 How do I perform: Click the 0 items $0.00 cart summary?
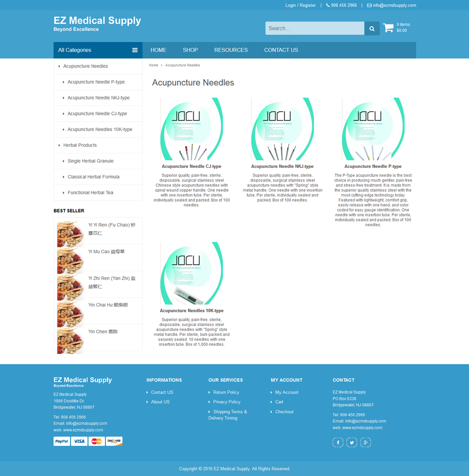point(403,27)
